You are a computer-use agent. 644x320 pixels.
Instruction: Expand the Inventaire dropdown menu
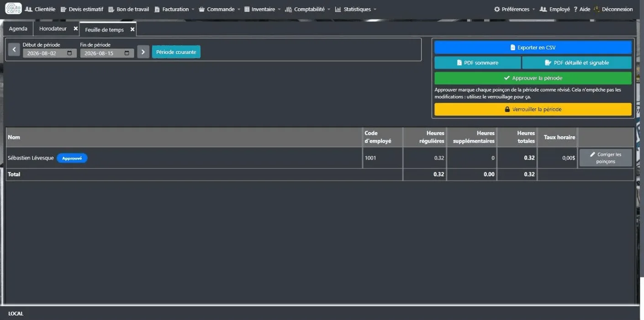[263, 9]
